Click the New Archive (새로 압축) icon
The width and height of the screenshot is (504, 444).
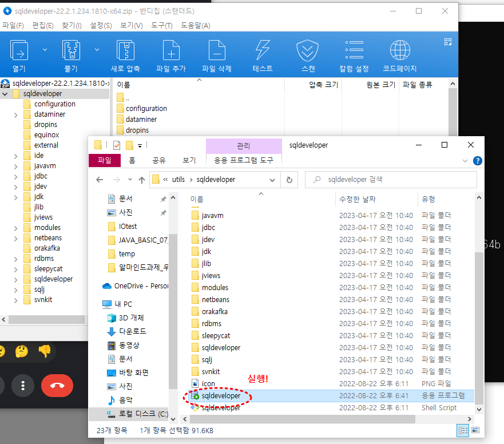click(125, 50)
